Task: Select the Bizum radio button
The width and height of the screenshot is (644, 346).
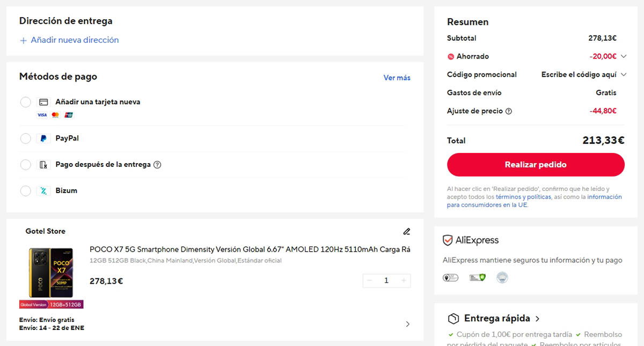Action: pyautogui.click(x=25, y=191)
